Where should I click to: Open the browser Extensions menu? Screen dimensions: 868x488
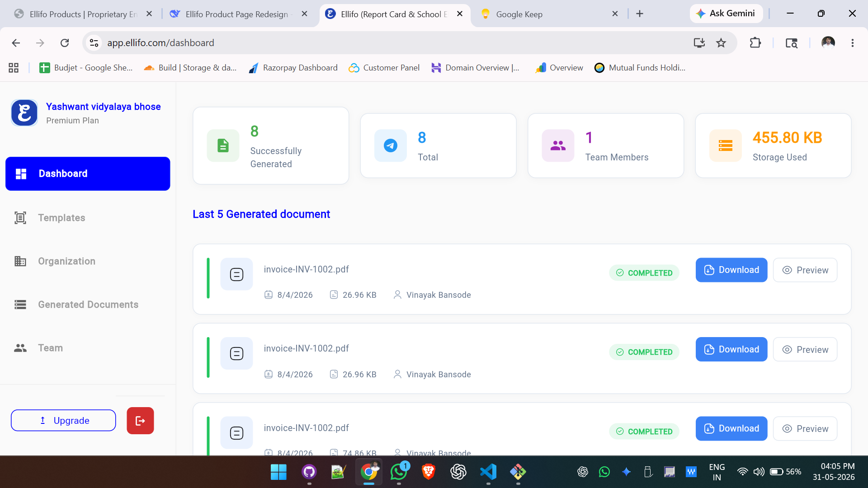(755, 43)
